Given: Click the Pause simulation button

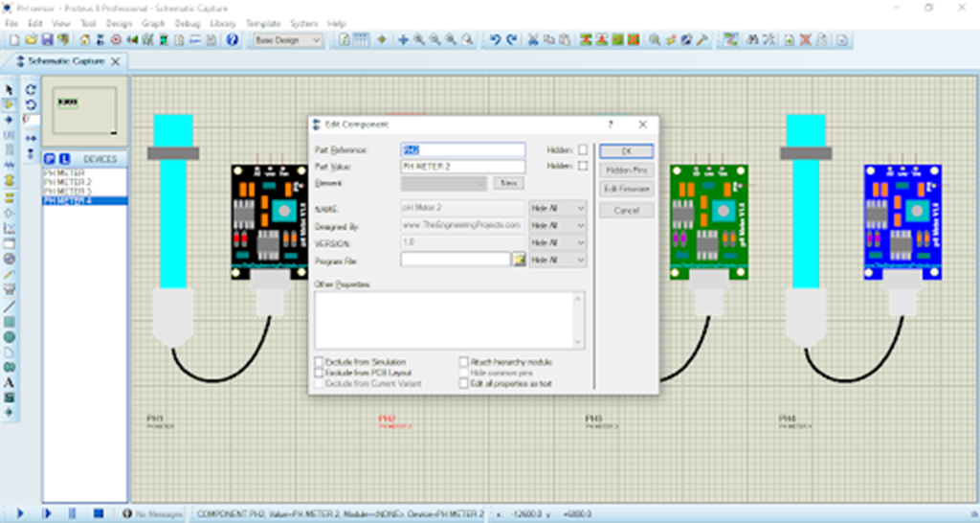Looking at the screenshot, I should pos(72,513).
